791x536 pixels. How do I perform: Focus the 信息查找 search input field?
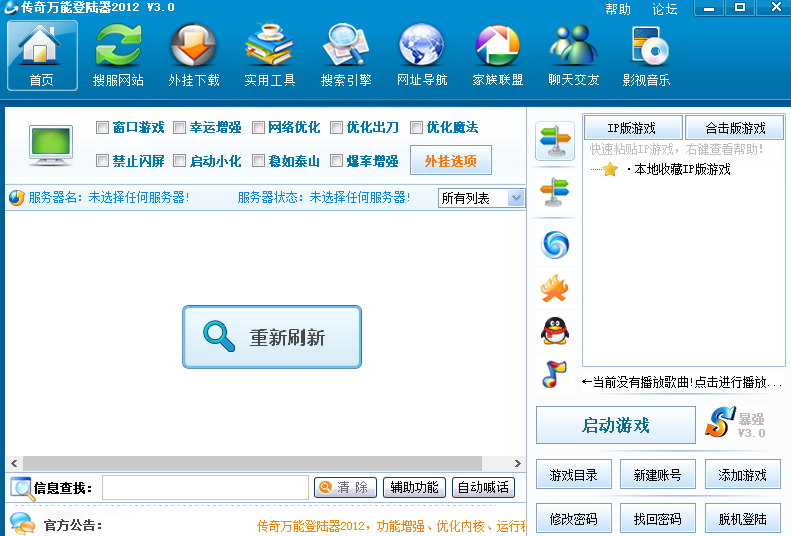[x=205, y=488]
